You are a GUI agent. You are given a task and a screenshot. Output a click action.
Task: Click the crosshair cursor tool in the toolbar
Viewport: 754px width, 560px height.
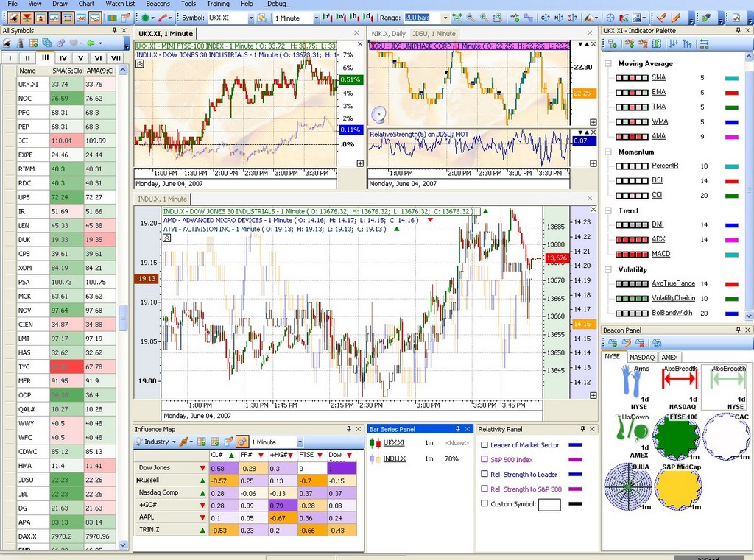pos(610,18)
